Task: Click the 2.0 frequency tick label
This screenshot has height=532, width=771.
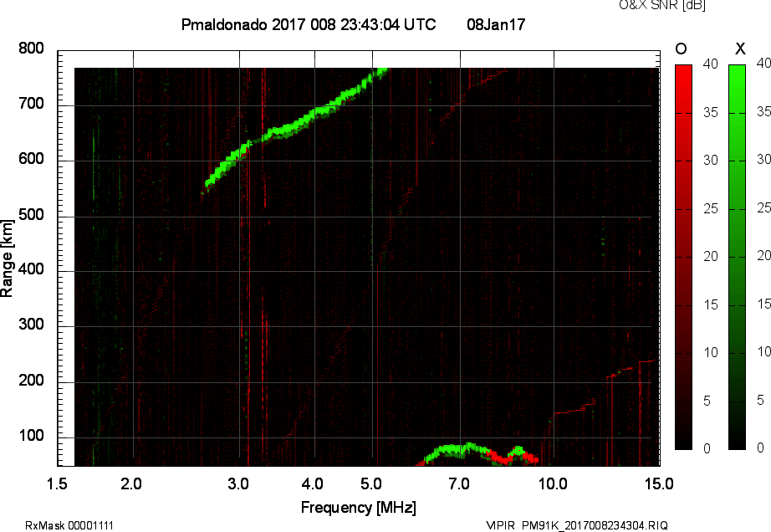Action: coord(131,483)
